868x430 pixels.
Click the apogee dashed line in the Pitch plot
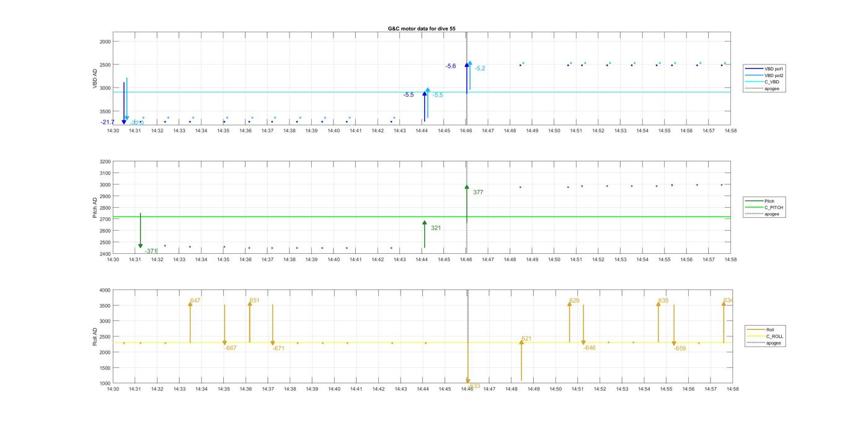click(x=467, y=208)
